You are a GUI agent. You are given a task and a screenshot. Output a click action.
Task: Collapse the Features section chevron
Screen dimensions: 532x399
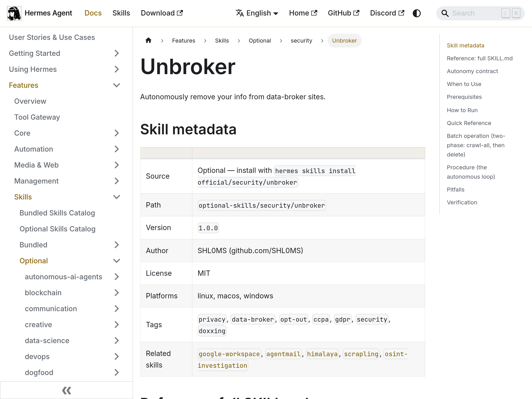tap(117, 85)
